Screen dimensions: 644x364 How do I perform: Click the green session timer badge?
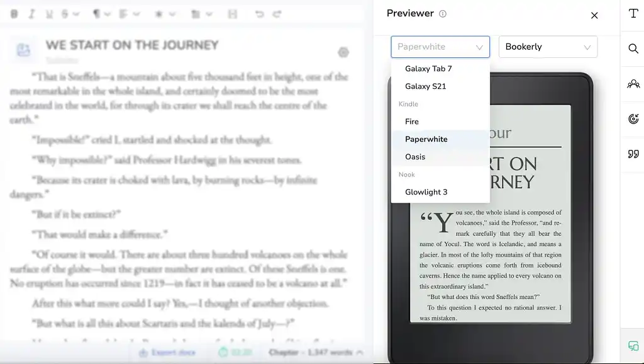(x=235, y=353)
